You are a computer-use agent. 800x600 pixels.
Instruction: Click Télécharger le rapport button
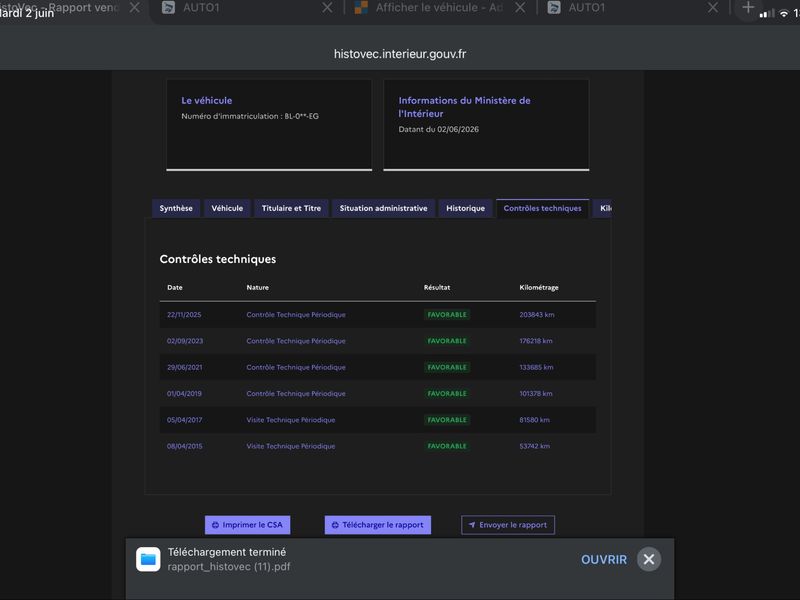tap(378, 524)
